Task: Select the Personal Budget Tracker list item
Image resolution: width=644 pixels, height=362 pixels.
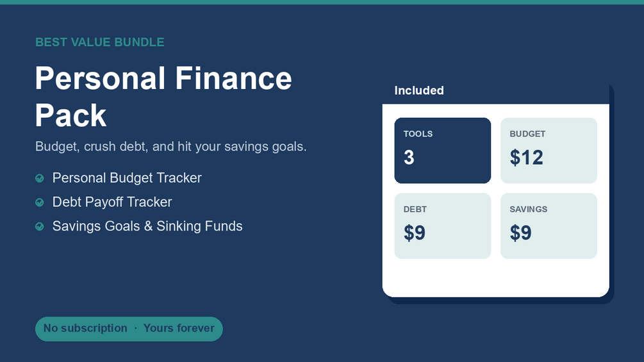Action: [119, 178]
